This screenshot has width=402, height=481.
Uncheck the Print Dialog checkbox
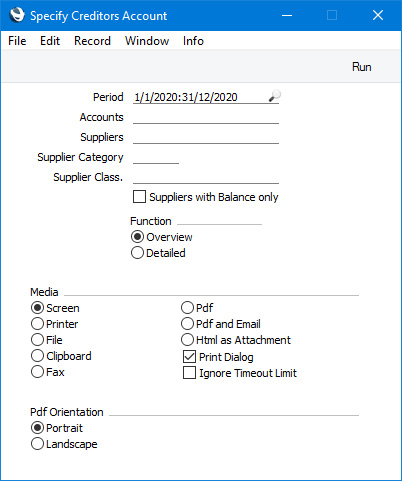pos(189,357)
